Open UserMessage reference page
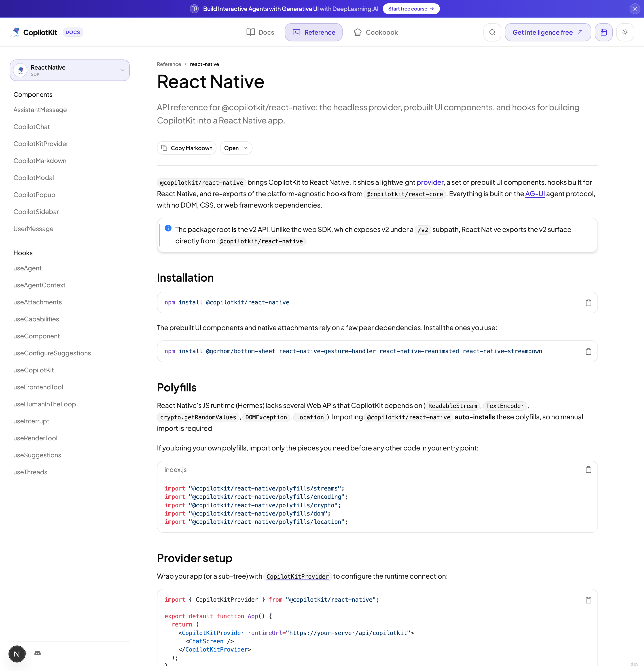 (33, 229)
